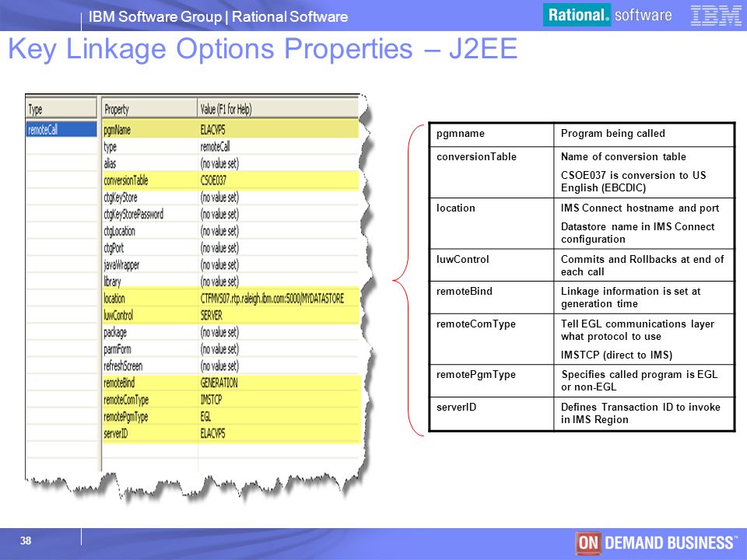
Task: Click remoteComType in the description table
Action: (476, 324)
